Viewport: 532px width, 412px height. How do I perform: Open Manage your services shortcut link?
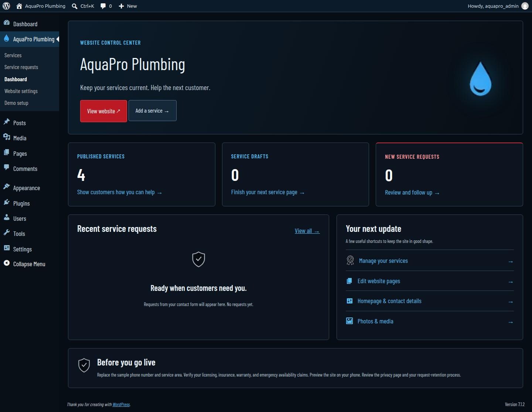coord(383,261)
